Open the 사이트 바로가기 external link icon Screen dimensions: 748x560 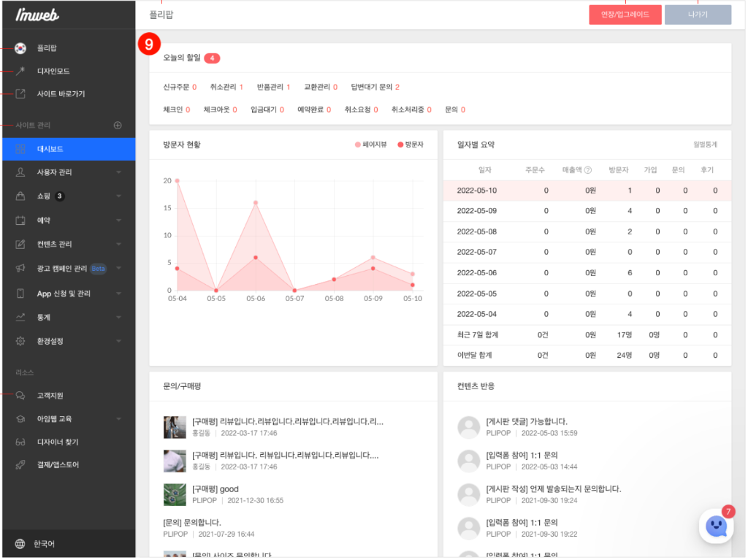[x=20, y=94]
